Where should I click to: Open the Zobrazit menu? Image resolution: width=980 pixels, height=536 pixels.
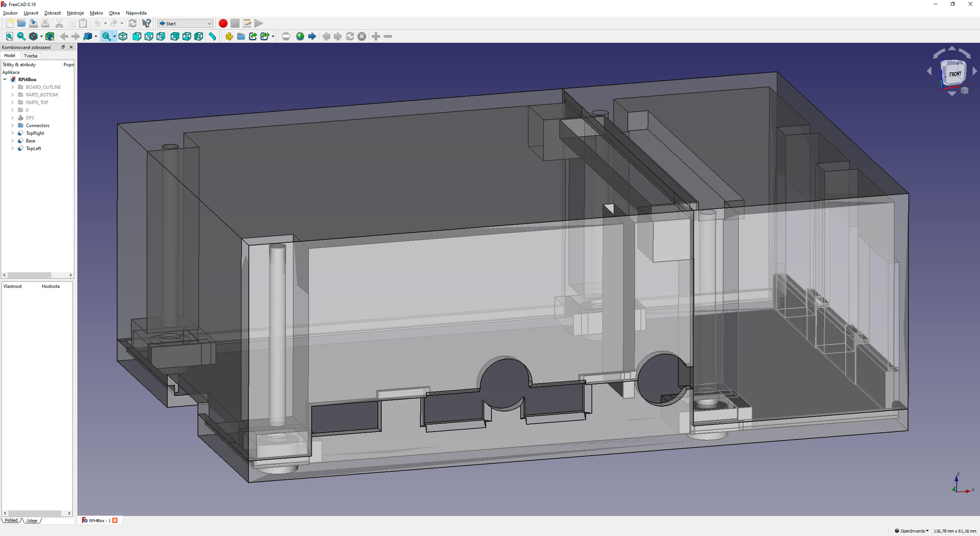click(x=52, y=13)
